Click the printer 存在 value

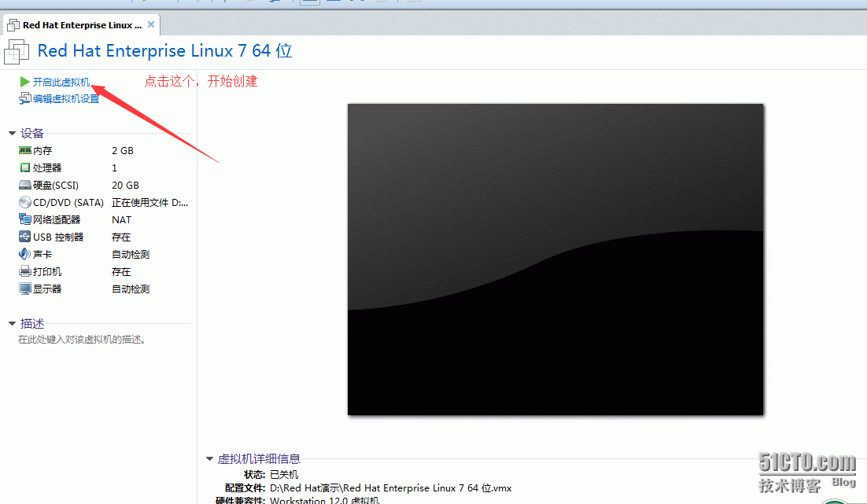[x=121, y=272]
